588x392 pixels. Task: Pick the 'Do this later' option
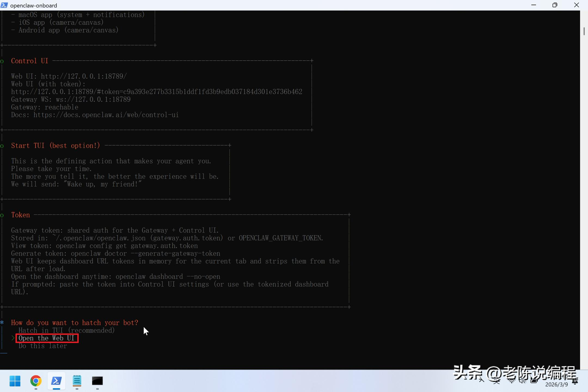tap(43, 346)
